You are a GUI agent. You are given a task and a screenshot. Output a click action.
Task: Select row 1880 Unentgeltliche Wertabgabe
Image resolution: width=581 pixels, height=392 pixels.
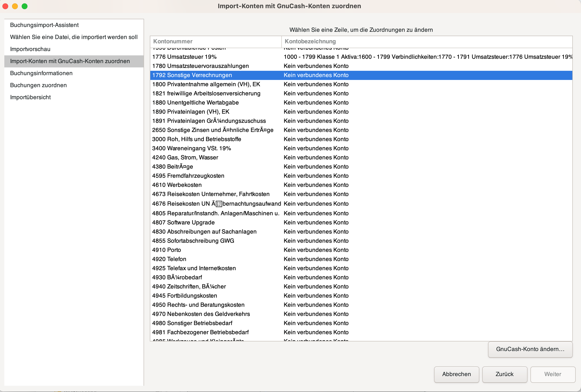pos(361,103)
